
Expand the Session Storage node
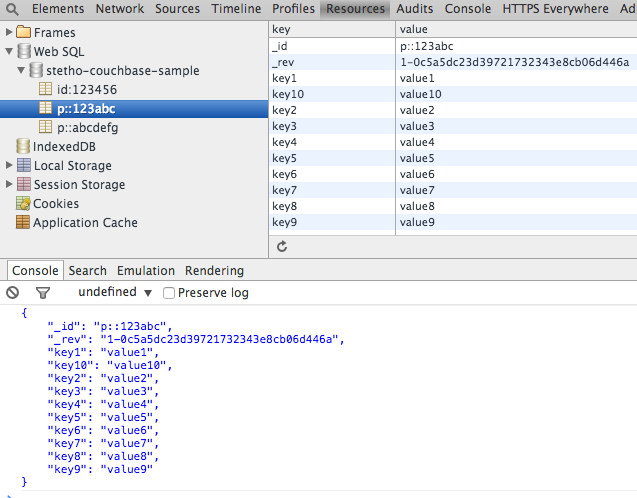pyautogui.click(x=9, y=184)
